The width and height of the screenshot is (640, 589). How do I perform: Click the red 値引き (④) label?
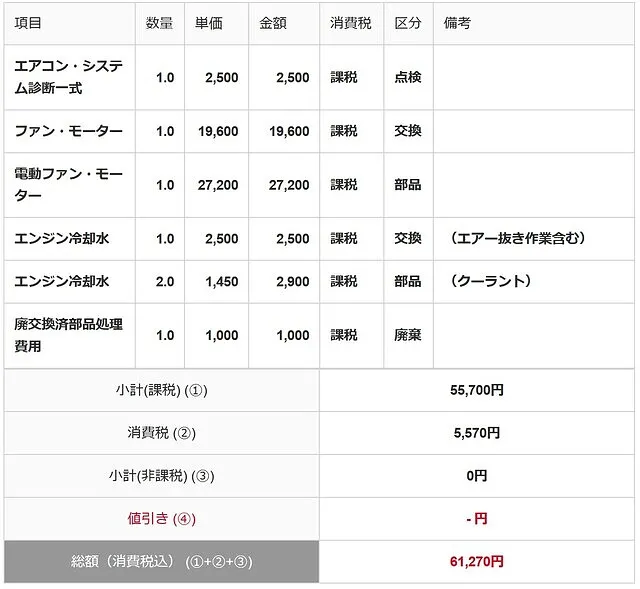tap(161, 519)
